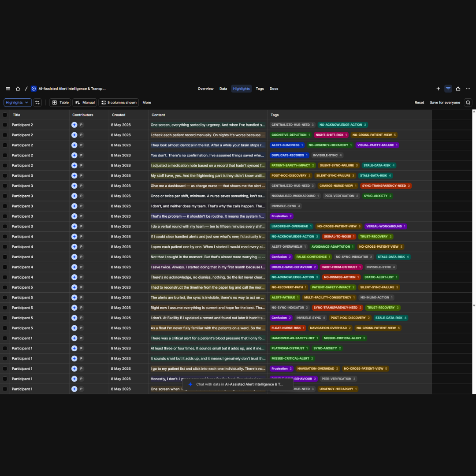The width and height of the screenshot is (476, 476).
Task: Check the row 'That's the problem — it shouldn't be routine'
Action: coord(5,216)
